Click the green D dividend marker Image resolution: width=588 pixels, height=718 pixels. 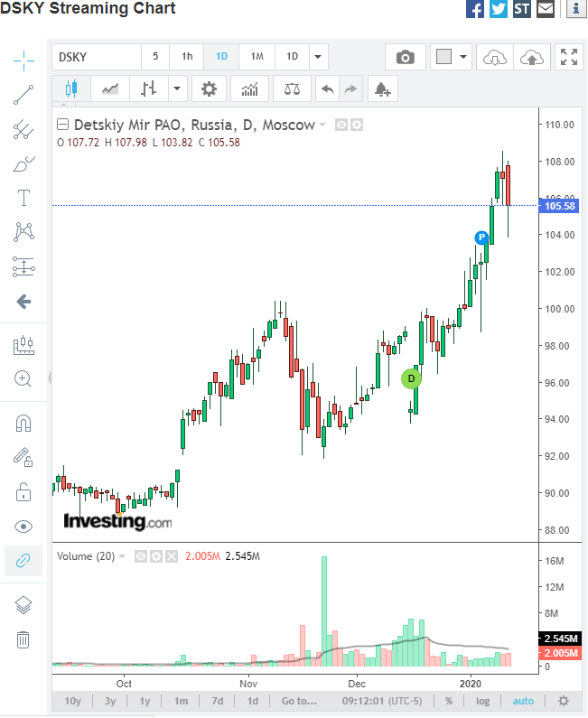pos(411,378)
